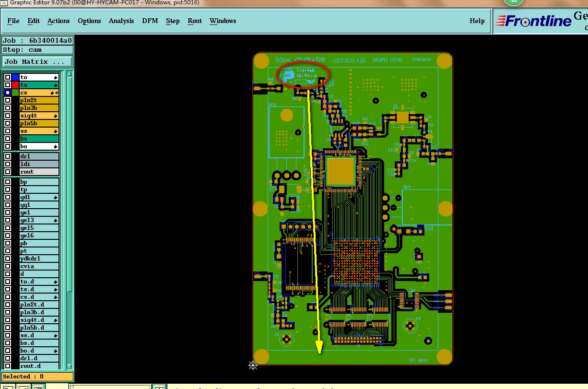Expand the Actions menu
The height and width of the screenshot is (389, 588).
point(59,21)
